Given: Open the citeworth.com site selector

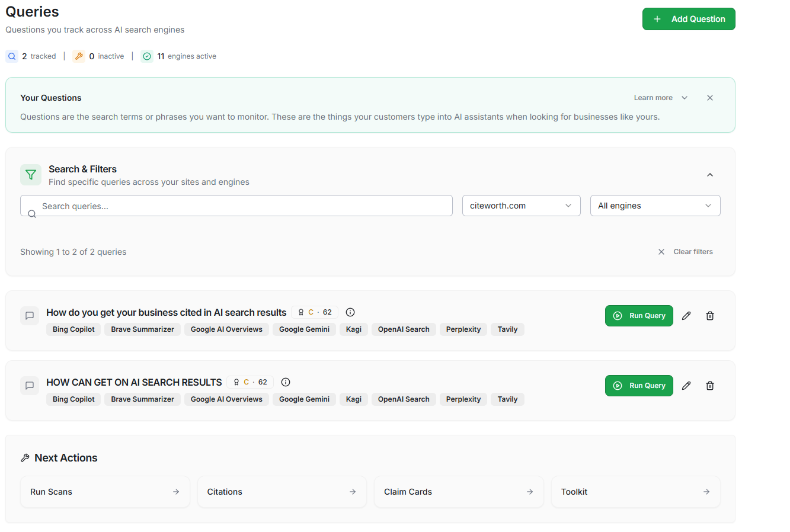Looking at the screenshot, I should [x=521, y=206].
